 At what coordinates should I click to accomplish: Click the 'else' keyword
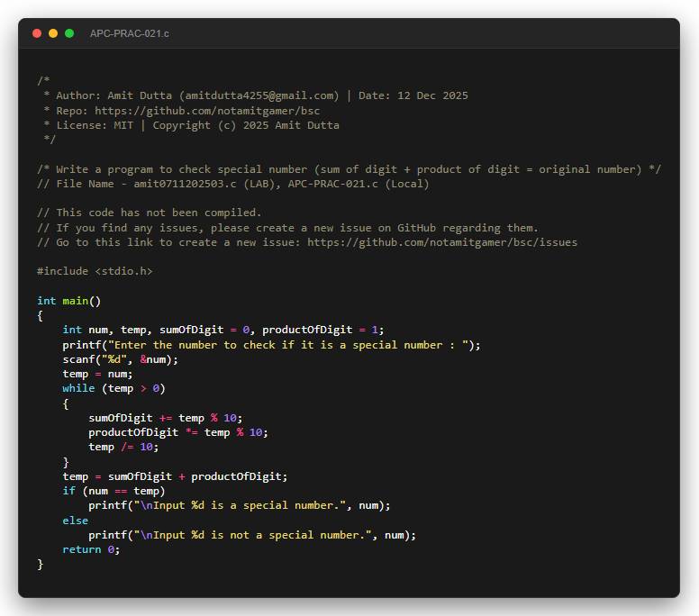[76, 521]
